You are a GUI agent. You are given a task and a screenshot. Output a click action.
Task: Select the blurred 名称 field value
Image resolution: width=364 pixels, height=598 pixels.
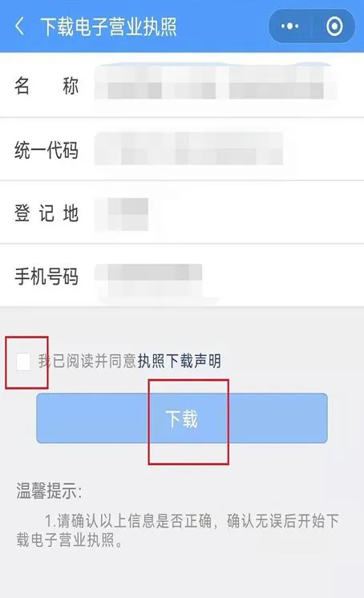click(x=216, y=83)
